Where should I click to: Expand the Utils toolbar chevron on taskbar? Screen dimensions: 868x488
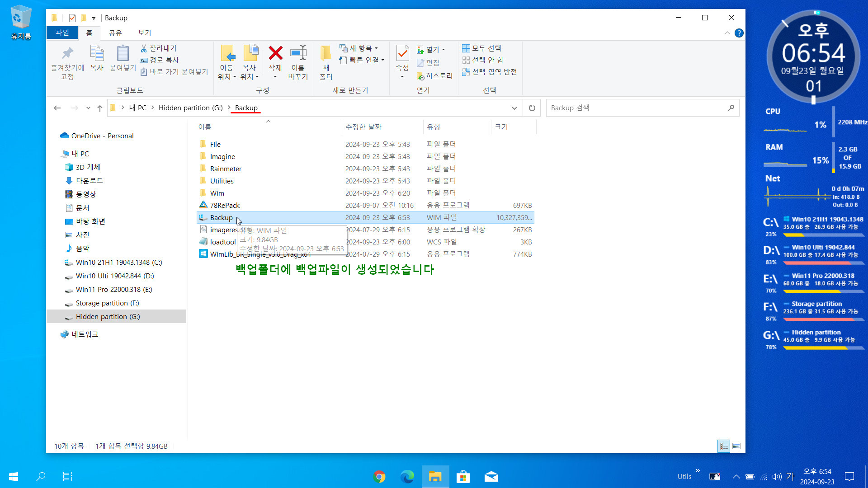pyautogui.click(x=698, y=471)
